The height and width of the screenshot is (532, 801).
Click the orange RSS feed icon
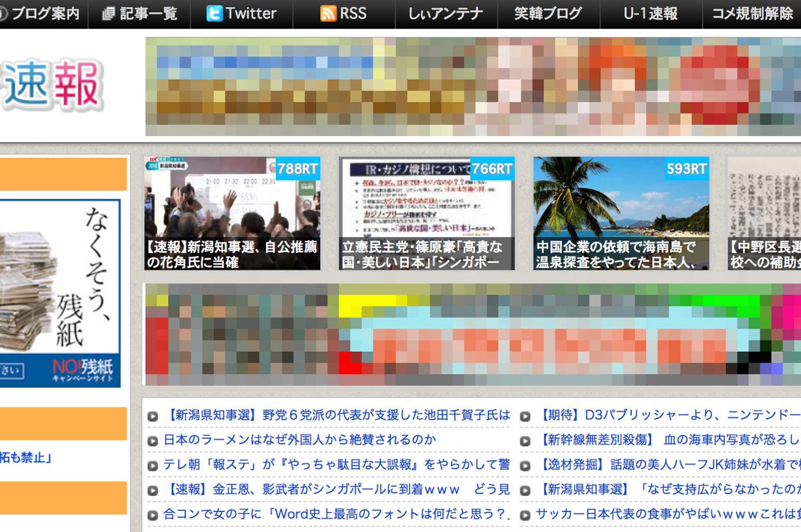point(328,13)
